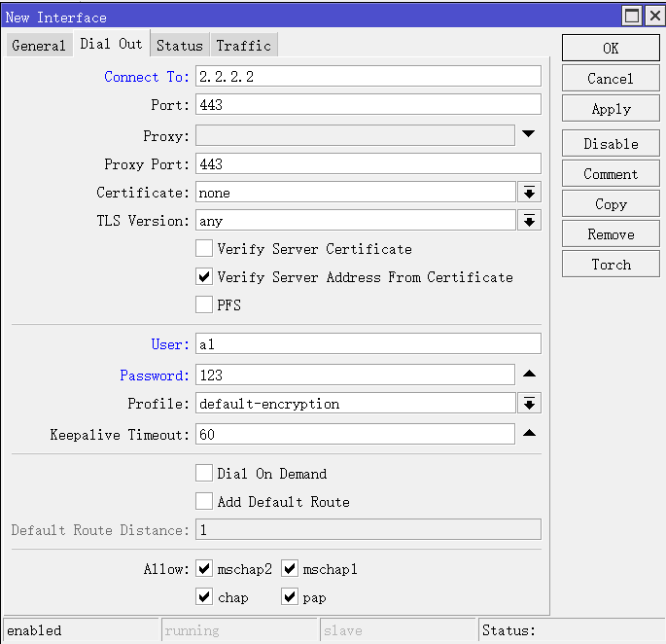
Task: Collapse the Password field arrow
Action: click(528, 375)
